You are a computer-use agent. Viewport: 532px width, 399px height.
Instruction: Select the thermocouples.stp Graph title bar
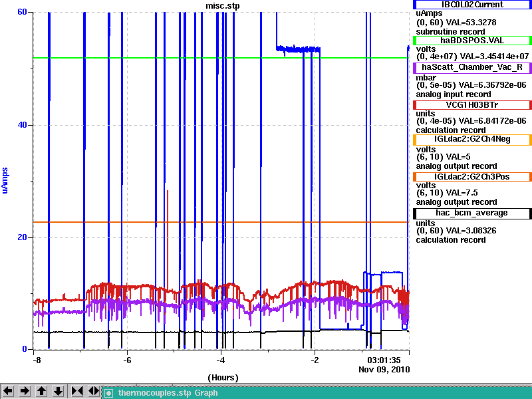[x=317, y=393]
